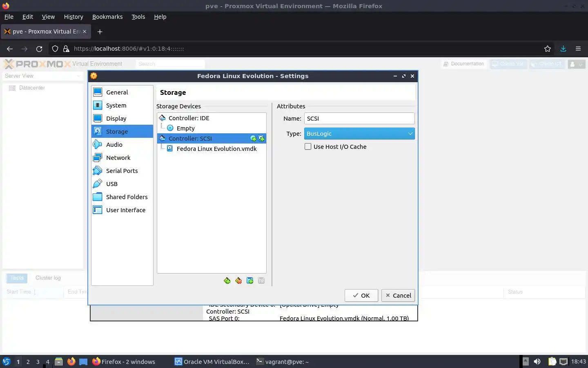Switch to vagrant@pve terminal taskbar entry

282,361
